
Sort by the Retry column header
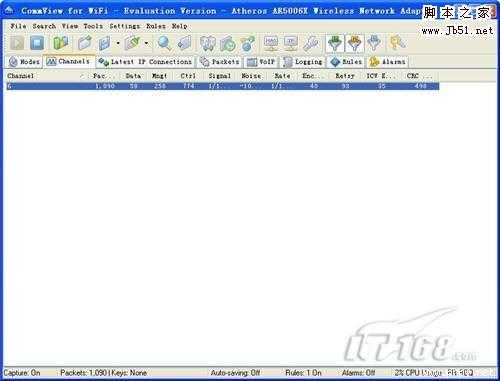coord(345,76)
